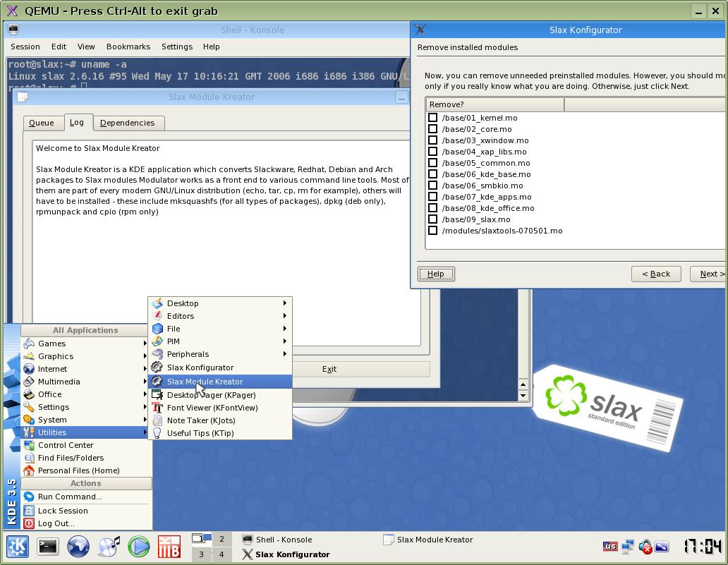Switch to virtual desktop 3

[201, 554]
